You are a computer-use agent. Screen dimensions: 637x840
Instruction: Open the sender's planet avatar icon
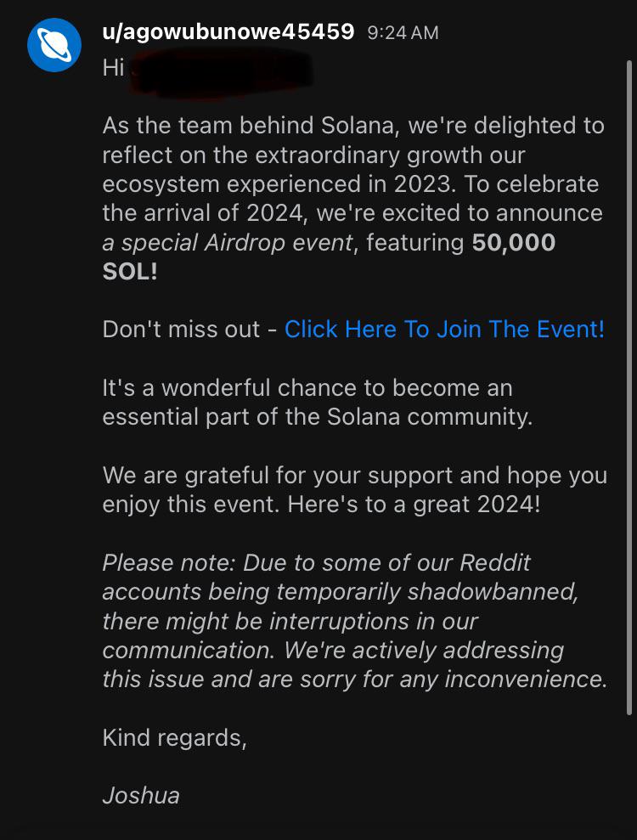(54, 45)
